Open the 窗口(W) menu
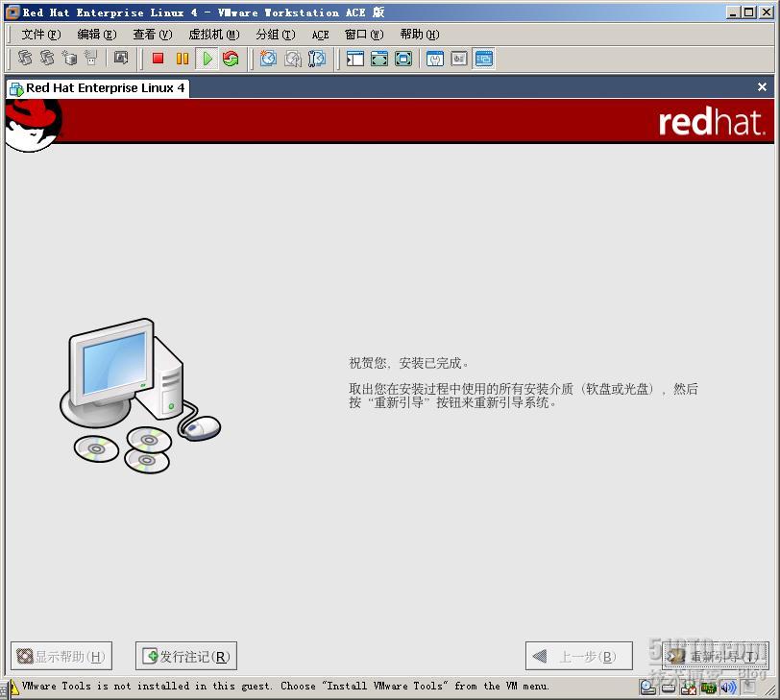 coord(364,35)
